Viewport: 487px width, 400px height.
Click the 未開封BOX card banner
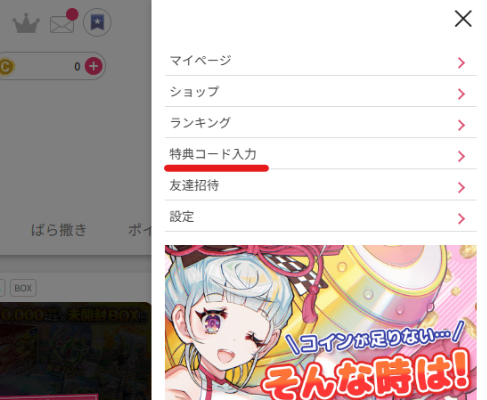coord(75,351)
